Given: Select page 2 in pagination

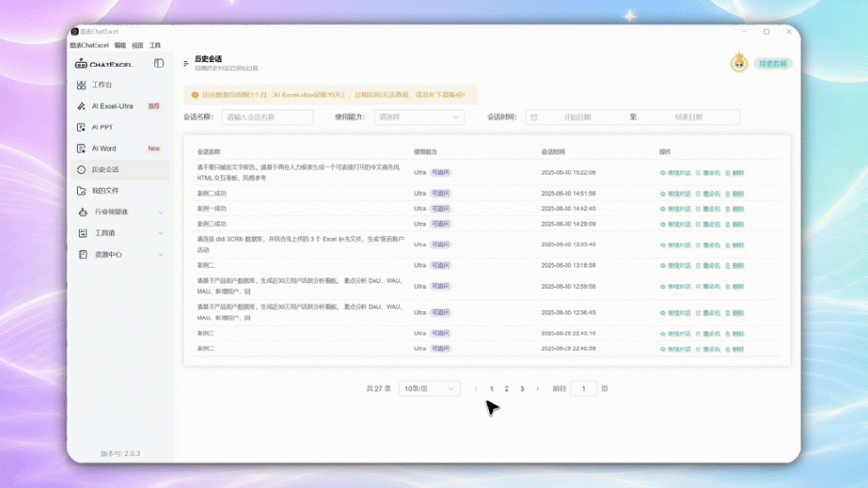Looking at the screenshot, I should pos(507,389).
